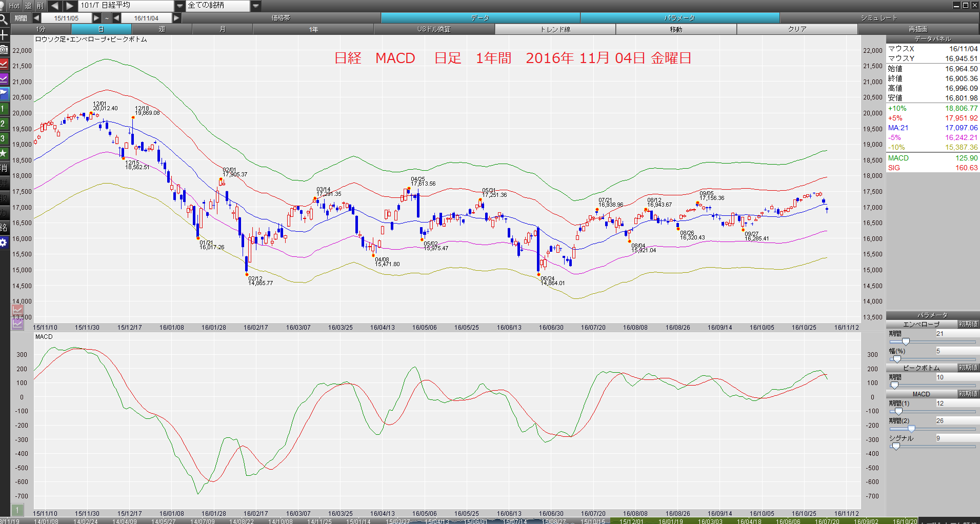This screenshot has width=980, height=524.
Task: Go to previous stock with left arrow
Action: [x=55, y=6]
